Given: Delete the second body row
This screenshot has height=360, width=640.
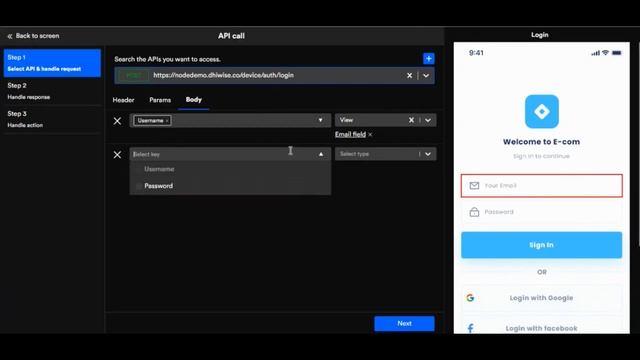Looking at the screenshot, I should tap(117, 155).
